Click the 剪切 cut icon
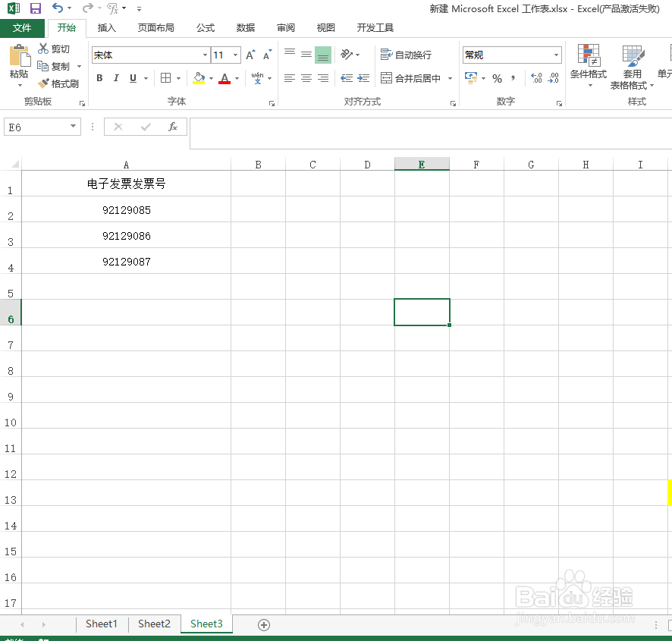Viewport: 672px width, 641px height. (x=54, y=48)
